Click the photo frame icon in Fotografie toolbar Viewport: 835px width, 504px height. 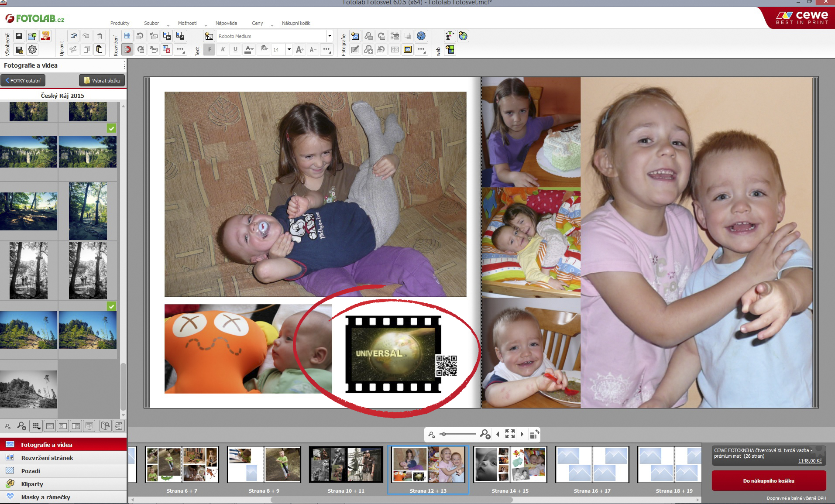[408, 50]
